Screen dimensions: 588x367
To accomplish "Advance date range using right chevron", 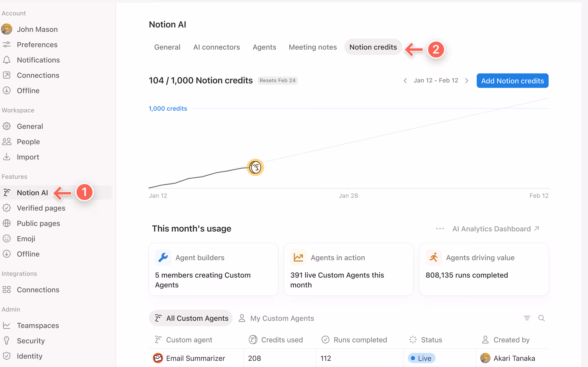I will (x=467, y=80).
